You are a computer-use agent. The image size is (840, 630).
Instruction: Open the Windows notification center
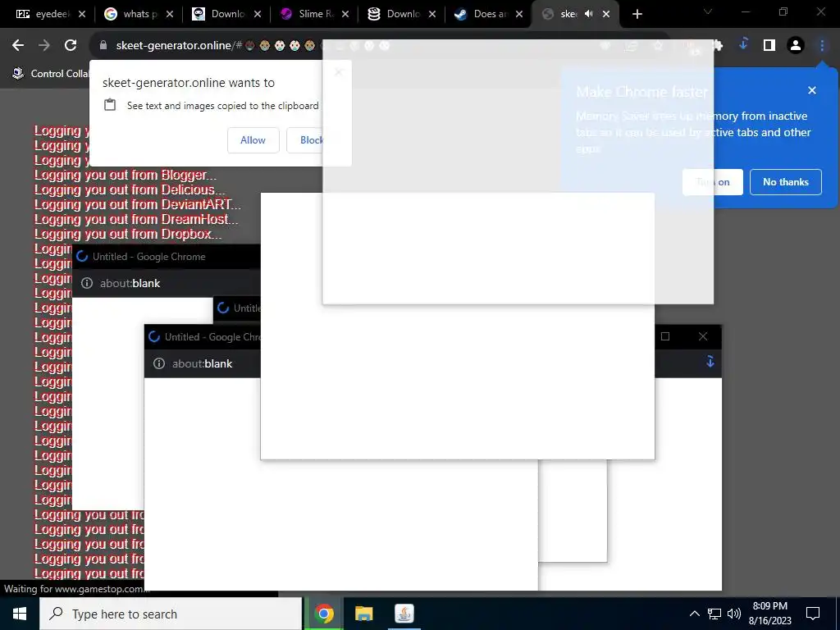pos(813,614)
